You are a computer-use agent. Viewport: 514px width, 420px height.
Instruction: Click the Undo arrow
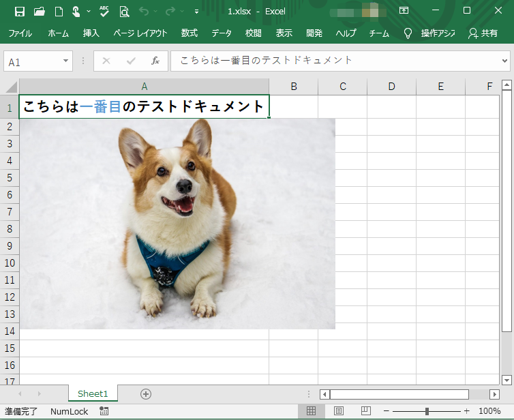tap(144, 11)
